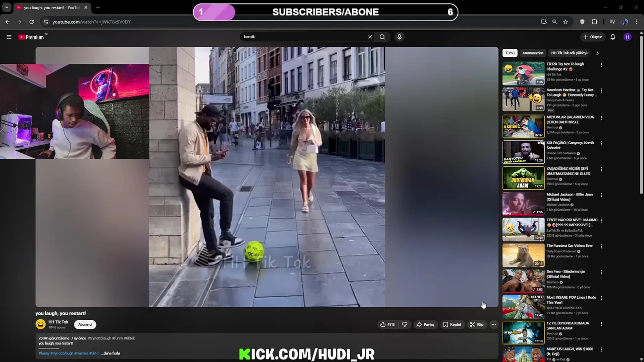This screenshot has height=362, width=644.
Task: Open the Chrome profile avatar
Action: click(x=625, y=22)
